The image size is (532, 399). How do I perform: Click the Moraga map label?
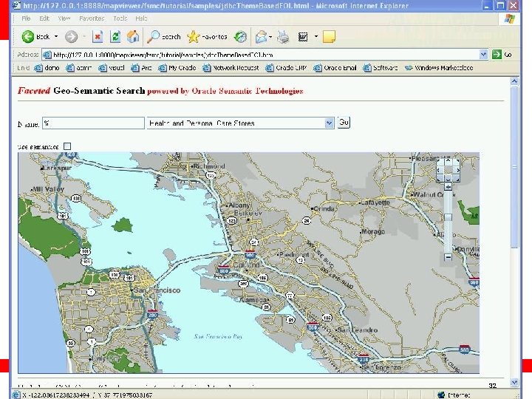tap(373, 232)
